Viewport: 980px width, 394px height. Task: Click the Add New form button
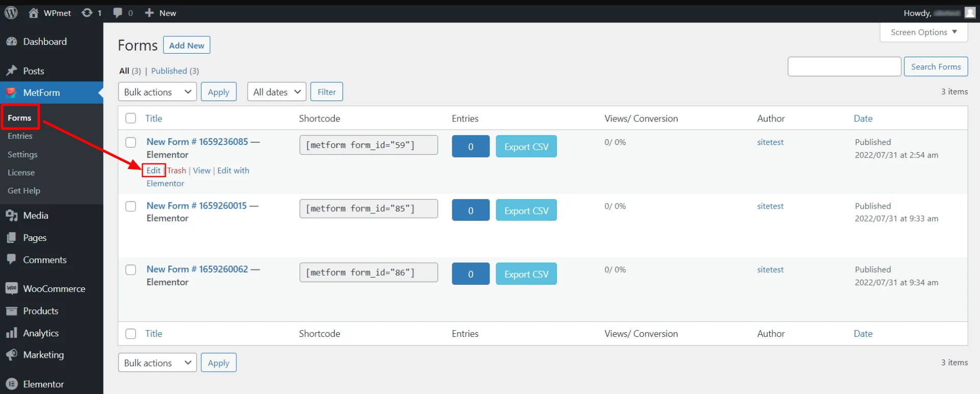186,45
